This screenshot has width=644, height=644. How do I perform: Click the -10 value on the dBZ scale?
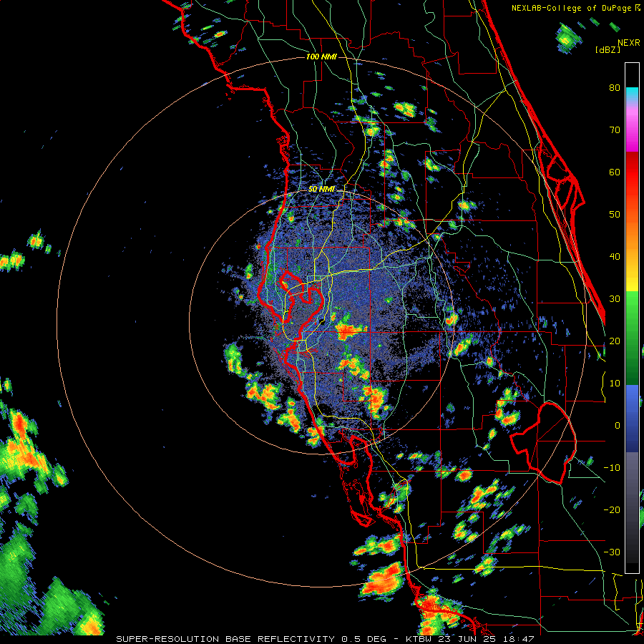click(612, 468)
